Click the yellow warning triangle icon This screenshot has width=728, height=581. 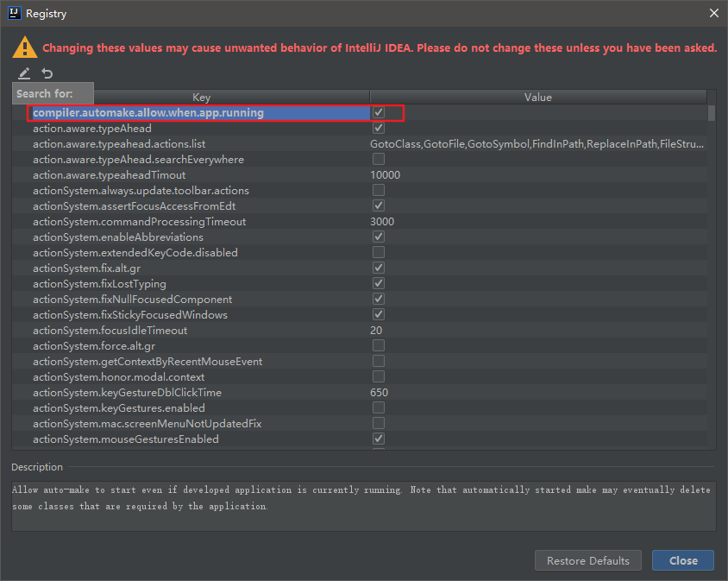pos(25,47)
